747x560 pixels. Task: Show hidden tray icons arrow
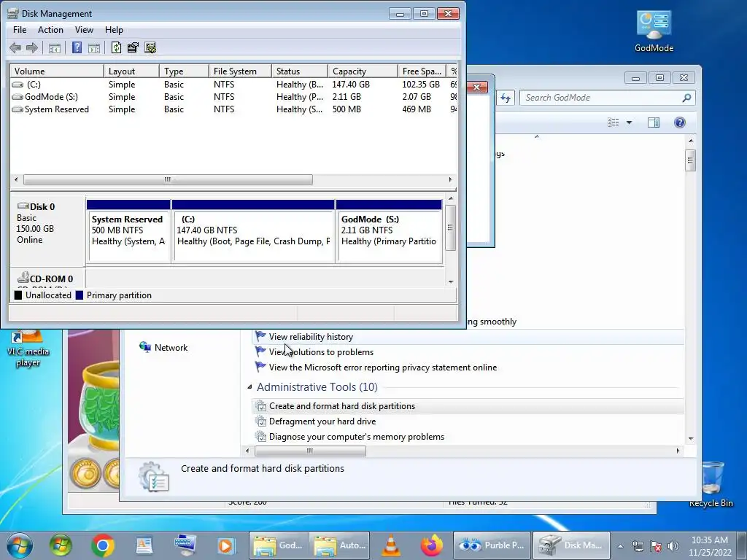(620, 546)
